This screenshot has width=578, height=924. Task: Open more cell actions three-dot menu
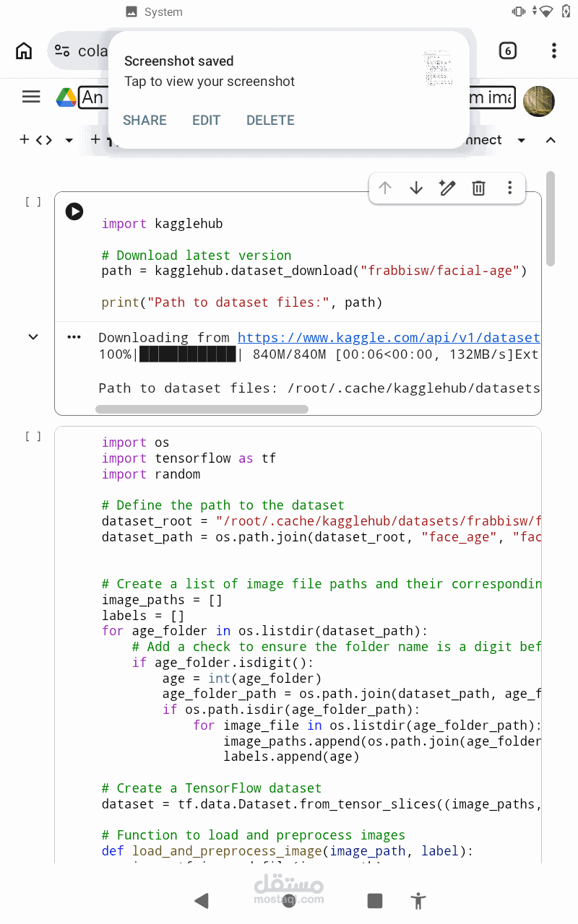(x=509, y=188)
